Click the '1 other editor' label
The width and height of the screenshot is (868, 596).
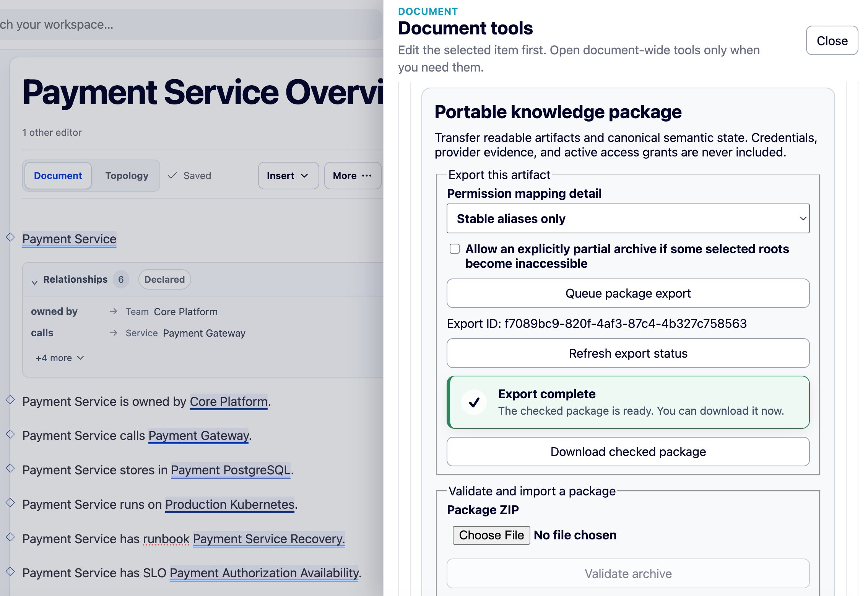(x=52, y=132)
